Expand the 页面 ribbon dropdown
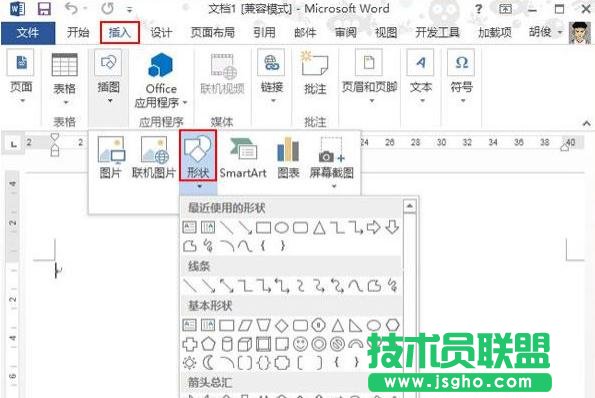 point(21,77)
